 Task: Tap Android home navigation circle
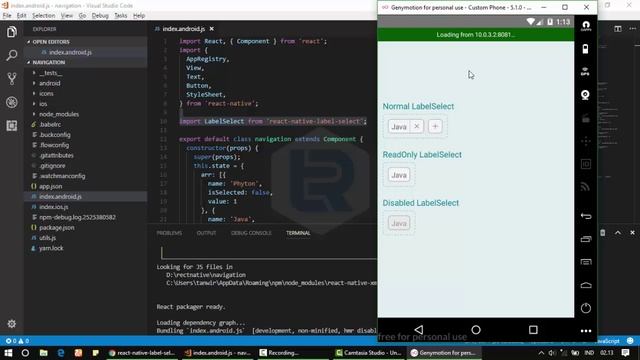pyautogui.click(x=476, y=329)
